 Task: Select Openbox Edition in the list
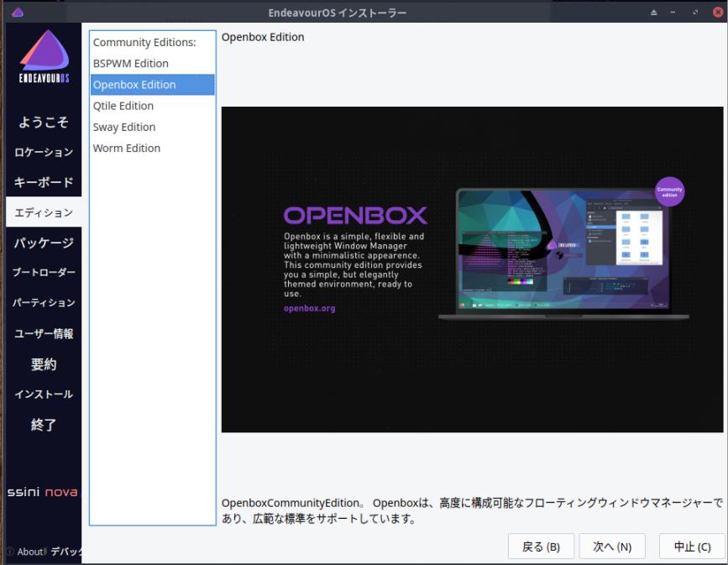tap(152, 85)
